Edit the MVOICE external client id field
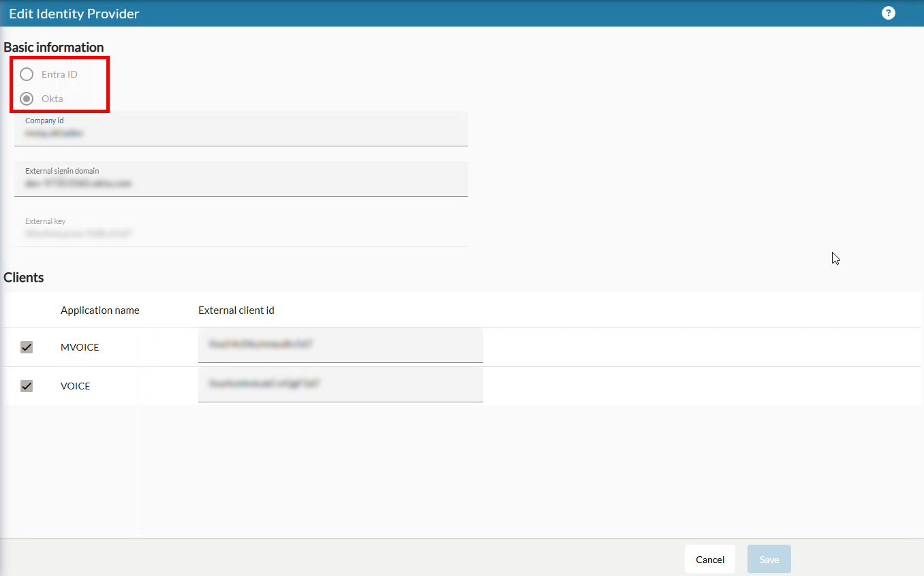924x576 pixels. 341,345
